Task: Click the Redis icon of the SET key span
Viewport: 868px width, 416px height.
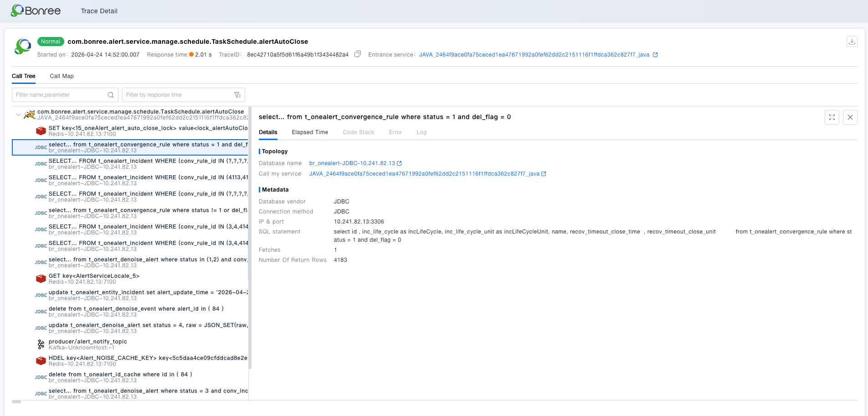Action: pos(41,131)
